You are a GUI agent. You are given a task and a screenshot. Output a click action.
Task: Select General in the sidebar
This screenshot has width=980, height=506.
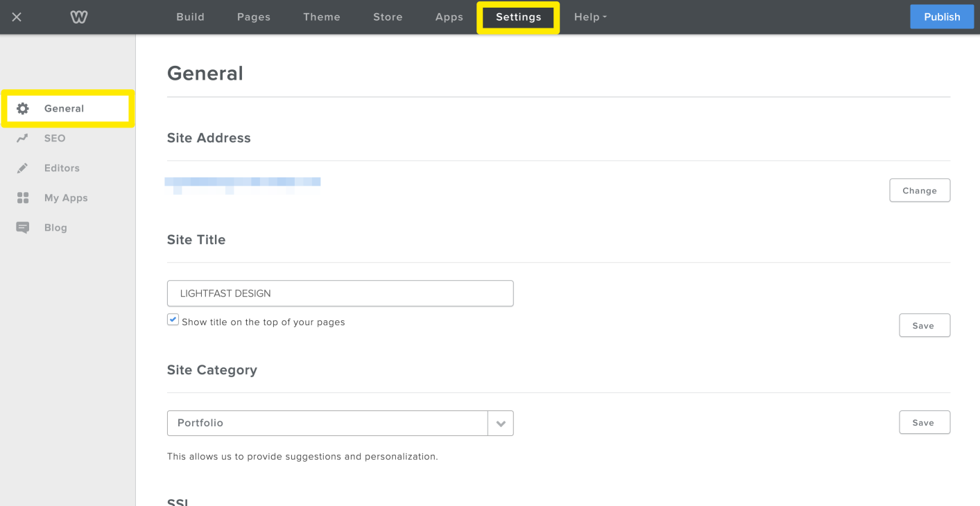click(68, 108)
